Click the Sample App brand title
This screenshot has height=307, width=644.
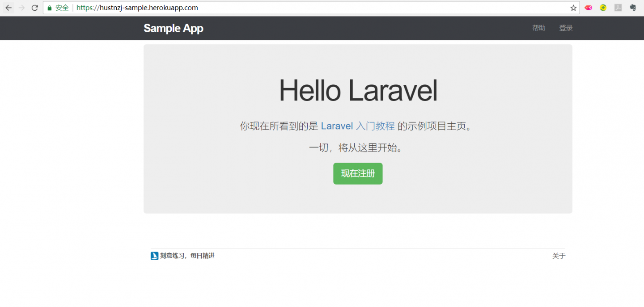pos(174,28)
